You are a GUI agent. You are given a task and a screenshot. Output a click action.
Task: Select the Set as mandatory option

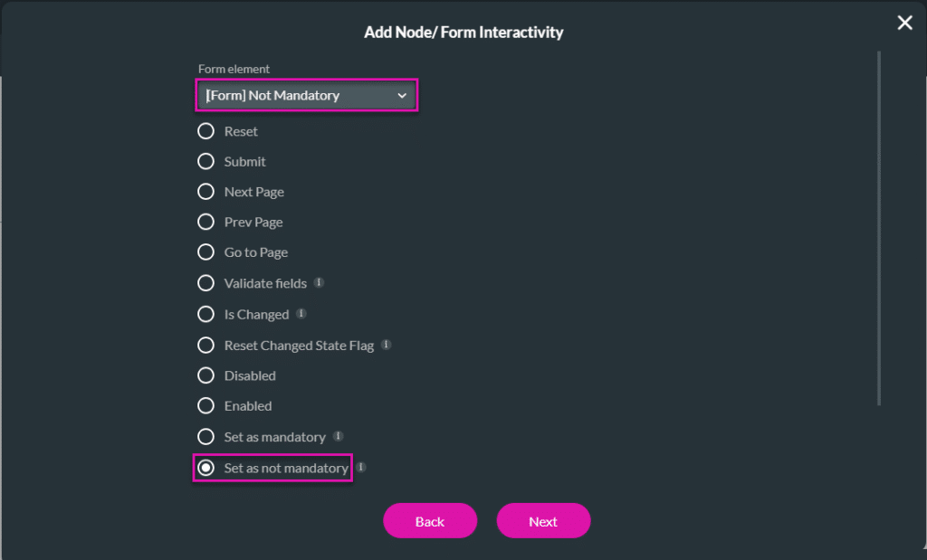(205, 436)
